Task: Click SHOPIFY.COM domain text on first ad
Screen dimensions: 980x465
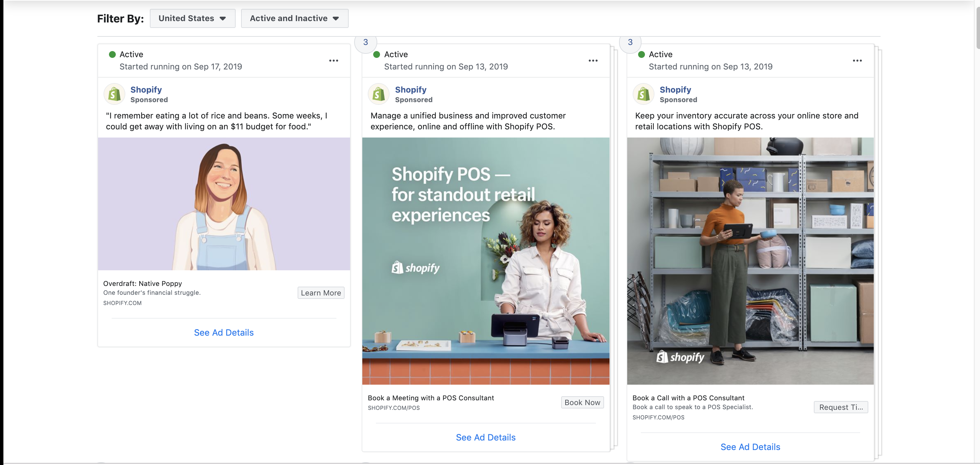Action: click(122, 303)
